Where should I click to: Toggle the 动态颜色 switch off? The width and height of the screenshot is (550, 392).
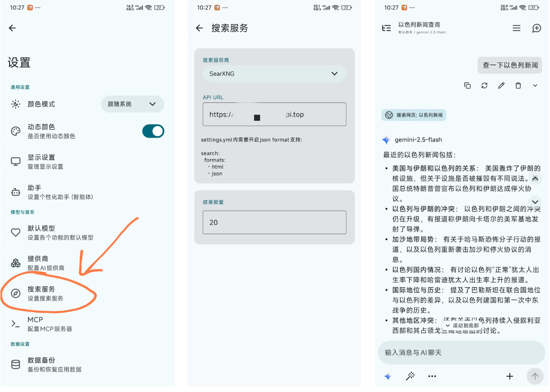tap(153, 131)
